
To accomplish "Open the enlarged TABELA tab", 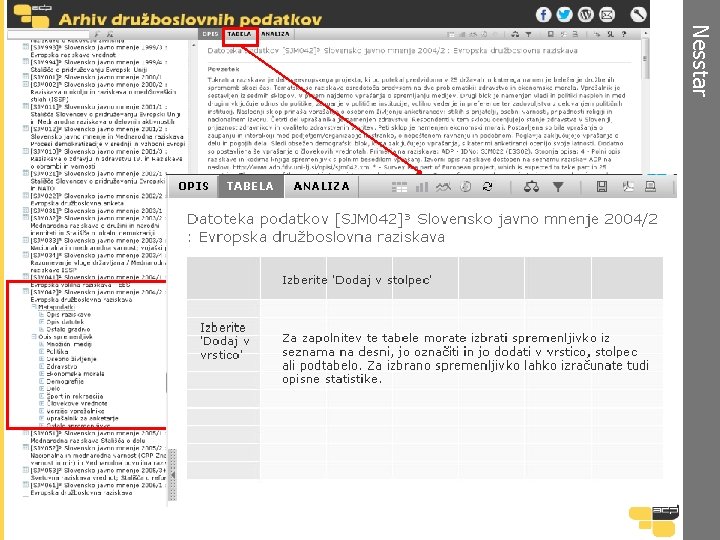I will 250,186.
